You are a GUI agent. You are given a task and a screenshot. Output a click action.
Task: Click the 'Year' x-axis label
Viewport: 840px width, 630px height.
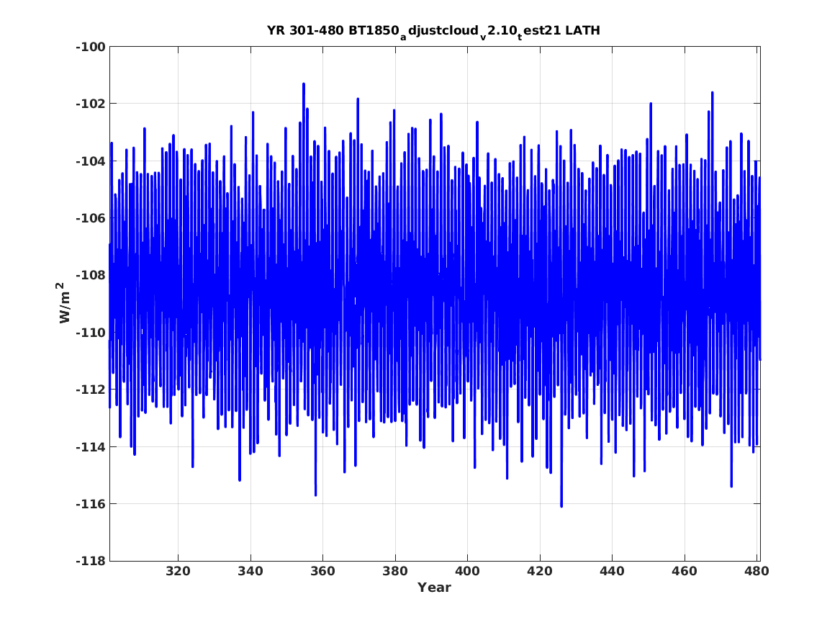click(x=434, y=588)
